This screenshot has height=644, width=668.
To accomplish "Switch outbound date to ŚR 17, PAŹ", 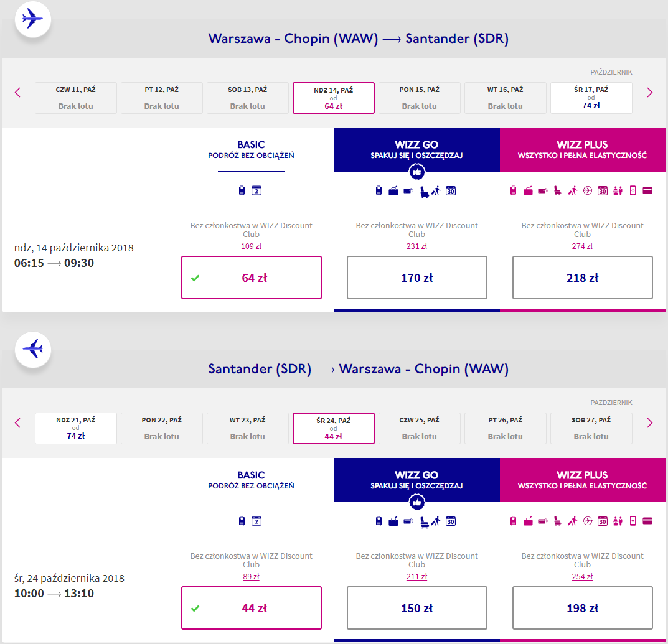I will pos(591,98).
